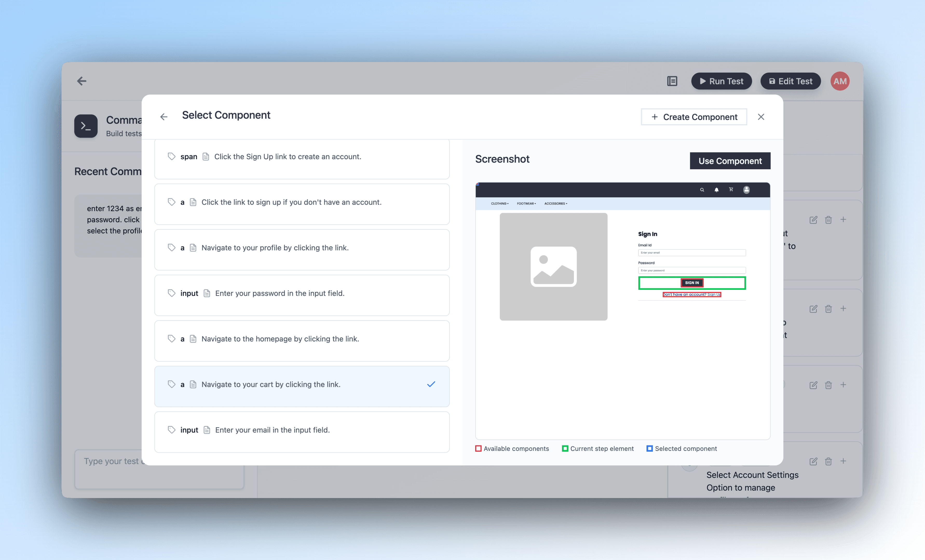This screenshot has height=560, width=925.
Task: Open the test log panel icon near Run Test
Action: (x=672, y=81)
